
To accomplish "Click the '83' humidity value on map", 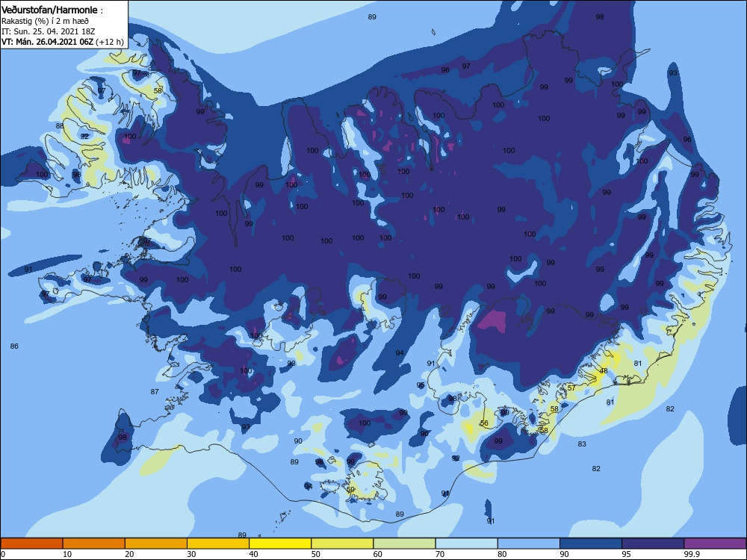I will click(x=582, y=444).
